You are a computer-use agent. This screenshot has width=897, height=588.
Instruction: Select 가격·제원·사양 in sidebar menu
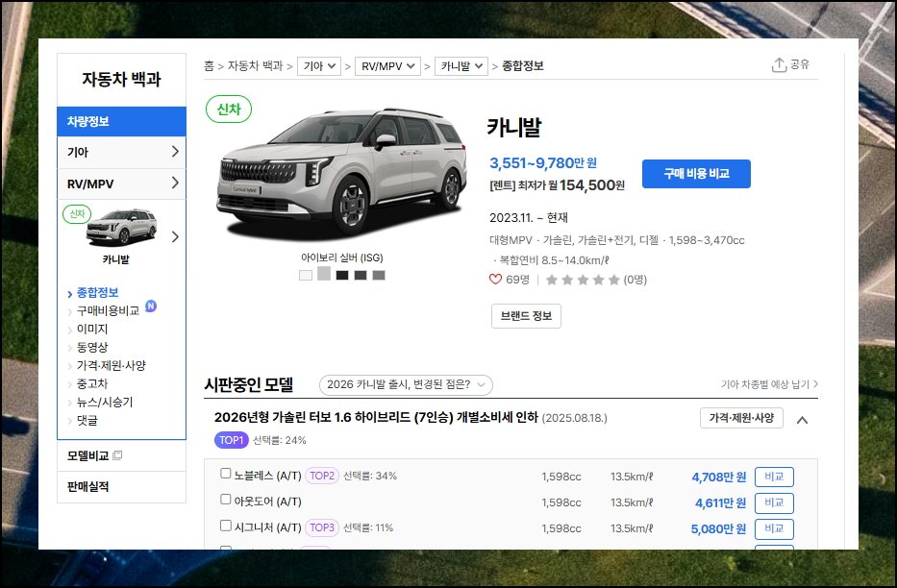click(111, 366)
